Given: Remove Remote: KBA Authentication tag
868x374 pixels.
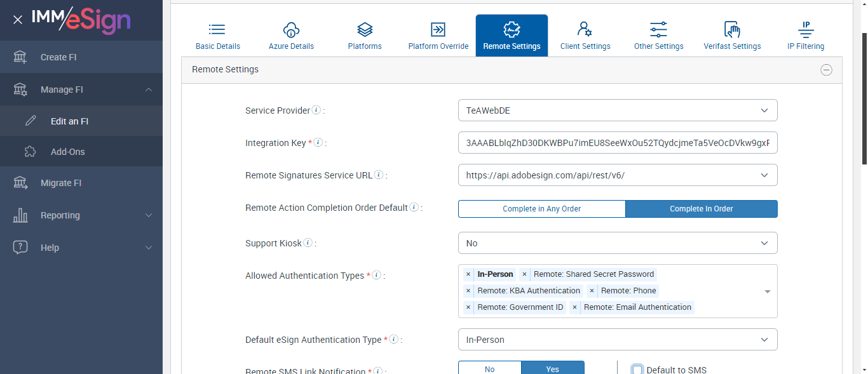Looking at the screenshot, I should (x=468, y=291).
